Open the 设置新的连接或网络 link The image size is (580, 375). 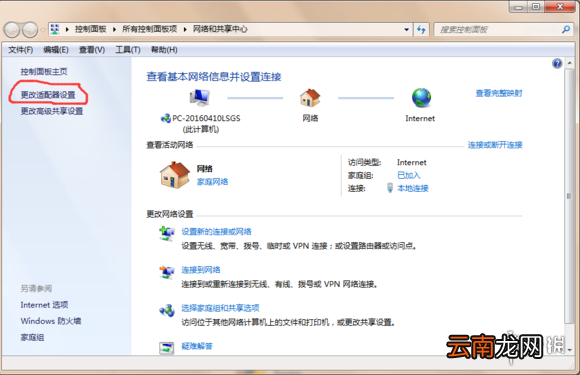(x=216, y=232)
